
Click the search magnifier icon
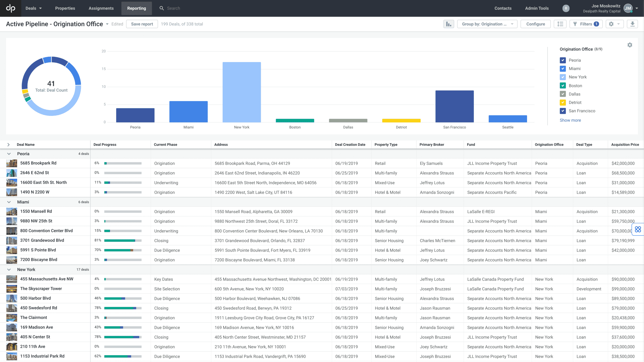pyautogui.click(x=162, y=8)
